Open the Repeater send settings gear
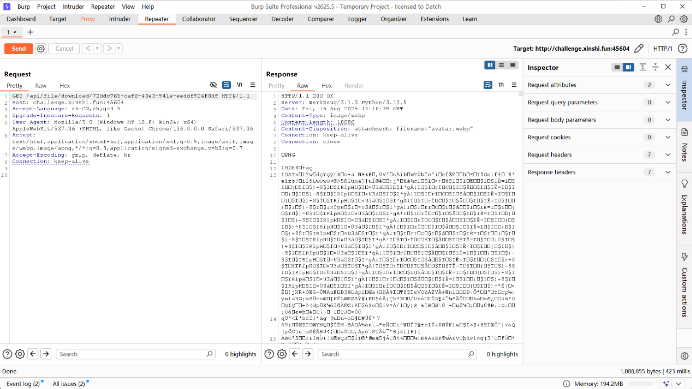 [x=41, y=49]
